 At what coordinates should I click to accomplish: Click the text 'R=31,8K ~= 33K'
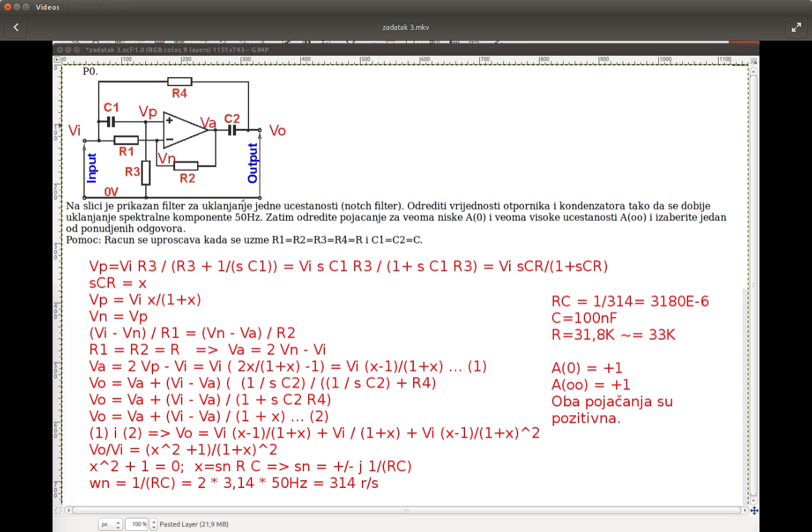pos(614,335)
